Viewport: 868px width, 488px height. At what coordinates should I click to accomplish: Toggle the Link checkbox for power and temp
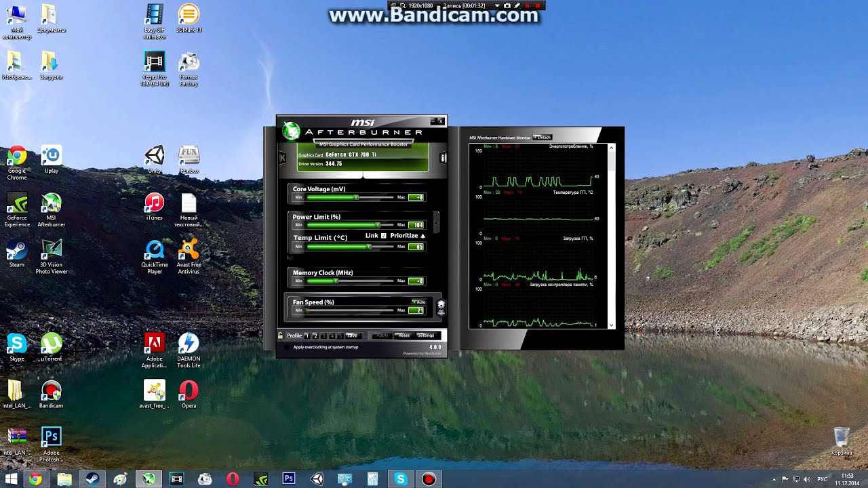tap(384, 236)
